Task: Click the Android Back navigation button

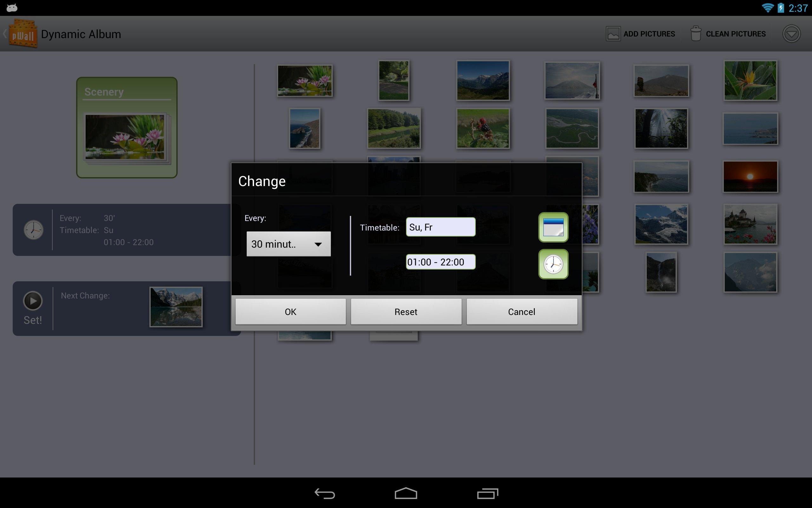Action: (324, 493)
